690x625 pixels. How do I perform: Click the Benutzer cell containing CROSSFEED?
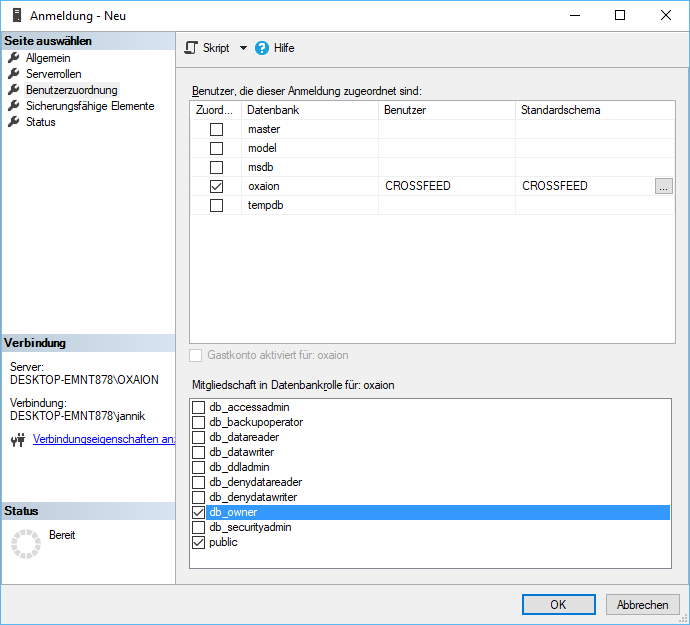click(x=446, y=186)
